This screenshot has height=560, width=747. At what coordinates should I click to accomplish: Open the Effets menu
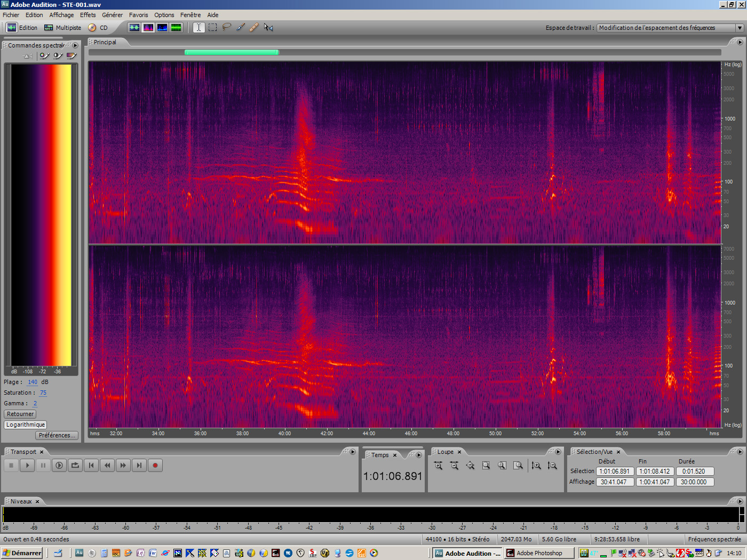tap(88, 14)
